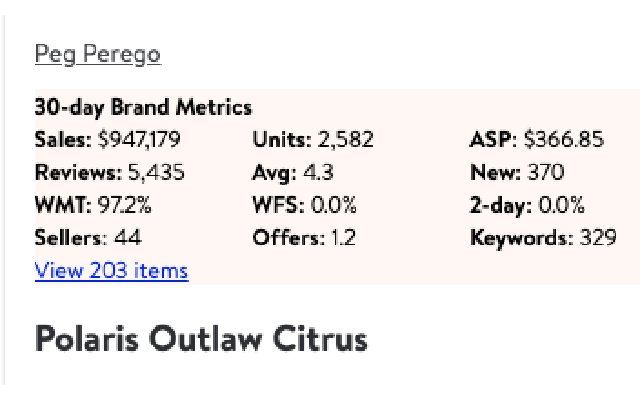Click the 2-day percentage 0.0%

pos(561,206)
